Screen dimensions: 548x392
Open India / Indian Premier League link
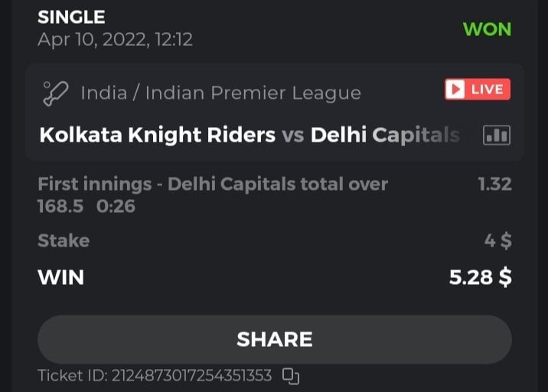[x=220, y=93]
